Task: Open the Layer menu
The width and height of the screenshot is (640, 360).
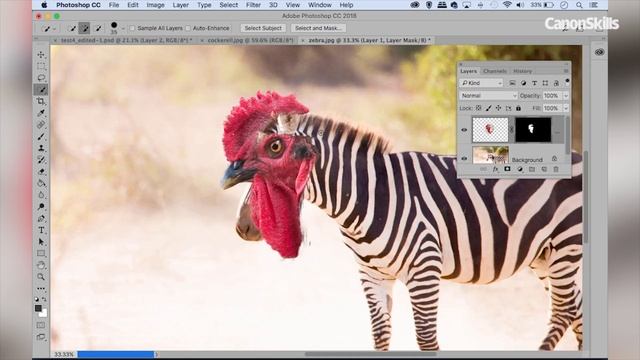Action: pyautogui.click(x=180, y=5)
